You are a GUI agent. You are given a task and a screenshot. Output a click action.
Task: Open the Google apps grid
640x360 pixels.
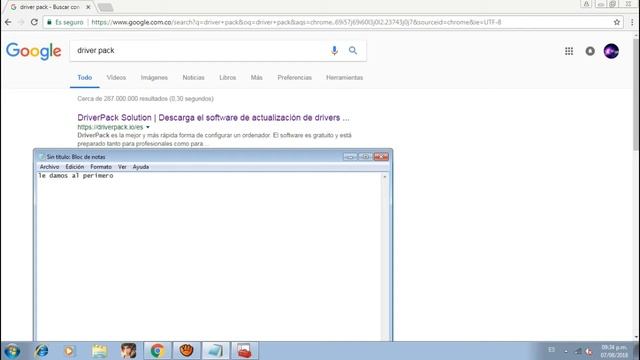[x=569, y=51]
